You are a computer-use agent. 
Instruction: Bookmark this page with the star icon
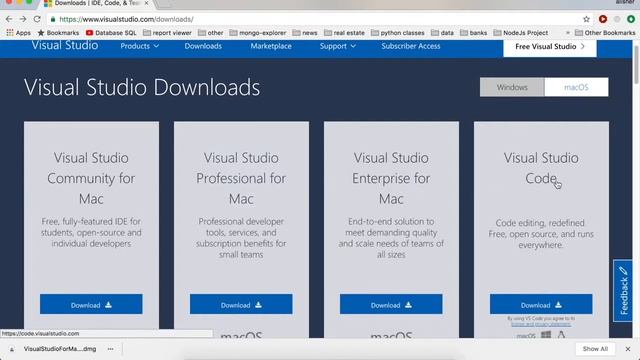tap(587, 19)
